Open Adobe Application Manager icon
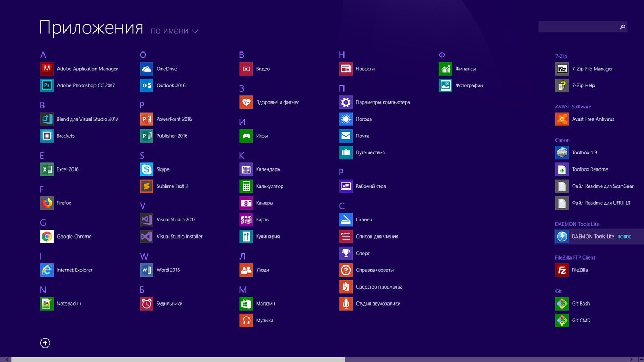This screenshot has width=644, height=362. 47,69
